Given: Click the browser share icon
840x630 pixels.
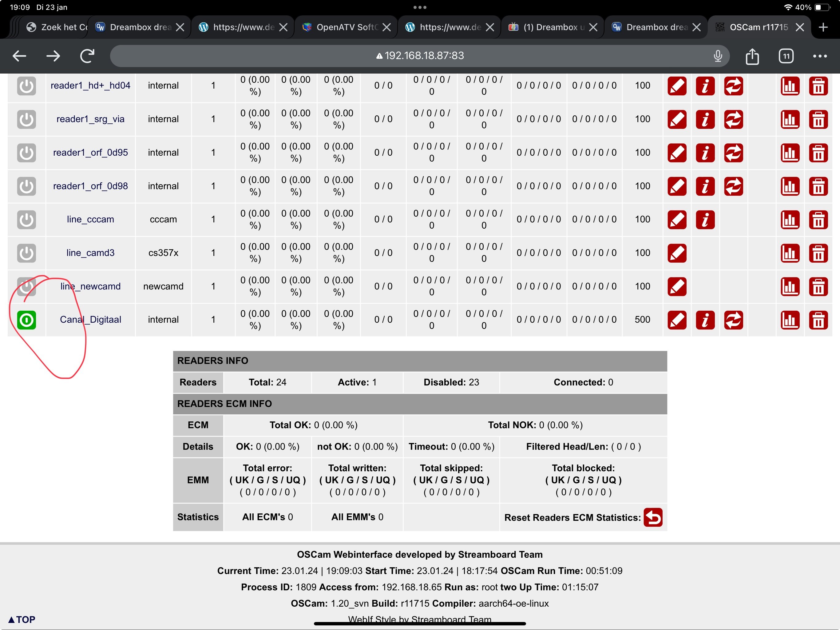Looking at the screenshot, I should click(x=752, y=56).
